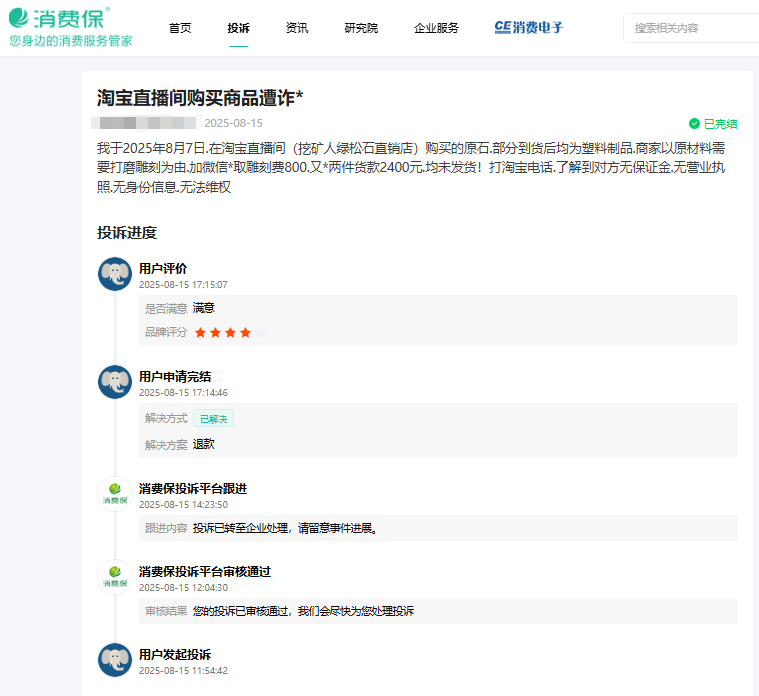The height and width of the screenshot is (696, 759).
Task: Click the text 投诉已转至企业处理，请留意事件进展。
Action: coord(285,528)
